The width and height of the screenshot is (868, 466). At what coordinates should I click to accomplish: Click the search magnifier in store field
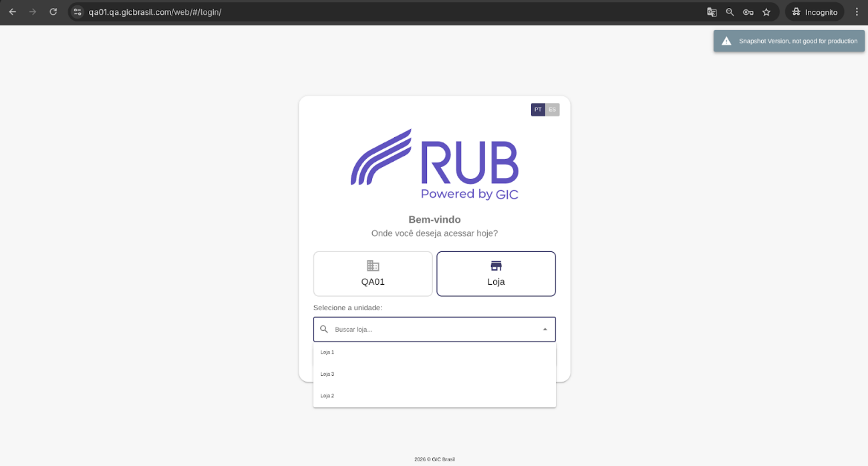(x=324, y=329)
